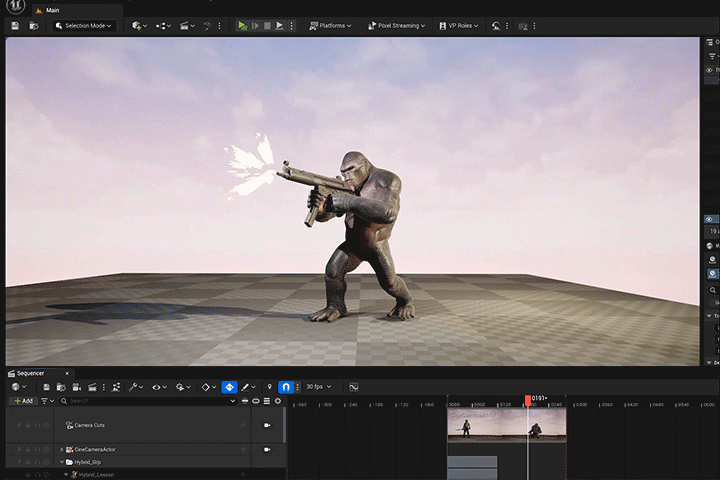Open the Sequencer view options eye dropdown
The width and height of the screenshot is (720, 480).
159,387
